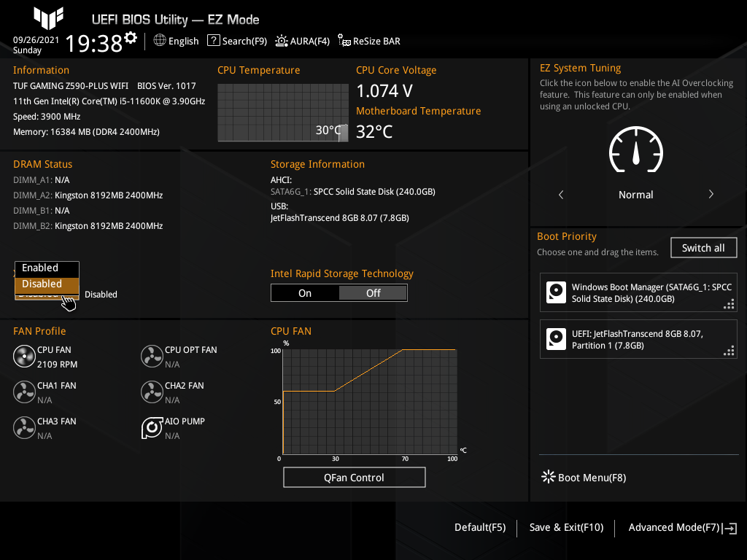Click the ReSize BAR icon
The image size is (747, 560).
click(343, 42)
